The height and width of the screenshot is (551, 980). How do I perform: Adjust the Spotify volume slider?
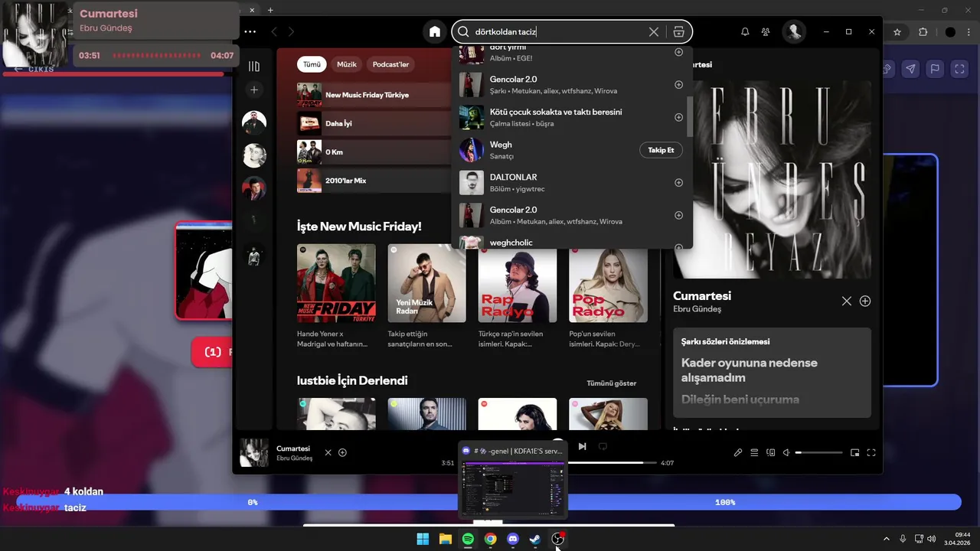point(818,452)
